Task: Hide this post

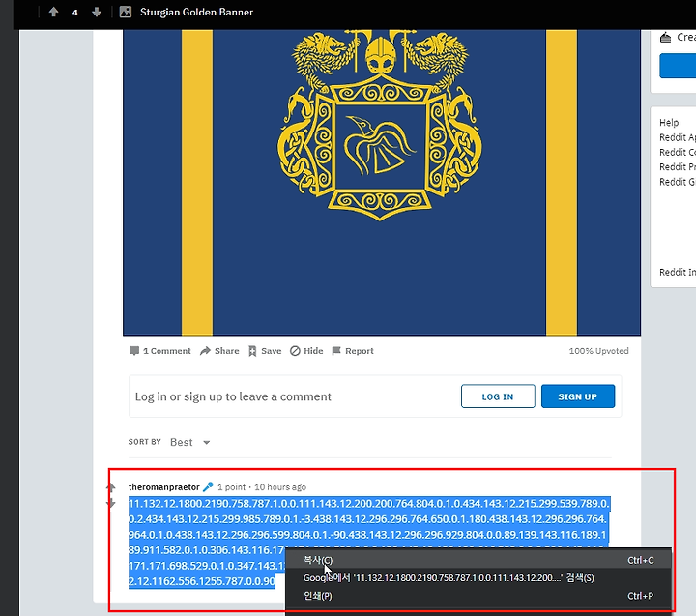Action: [306, 351]
